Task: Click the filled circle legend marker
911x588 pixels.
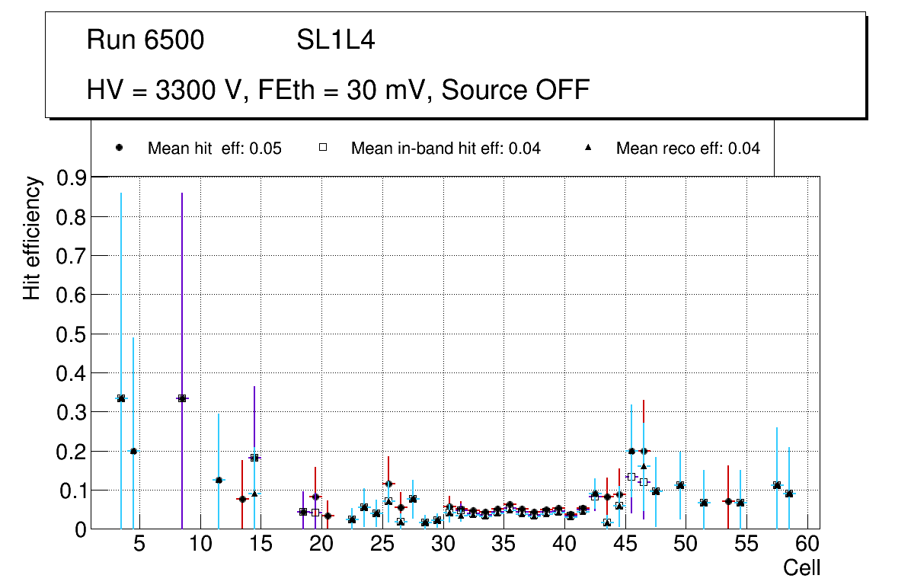Action: (120, 149)
